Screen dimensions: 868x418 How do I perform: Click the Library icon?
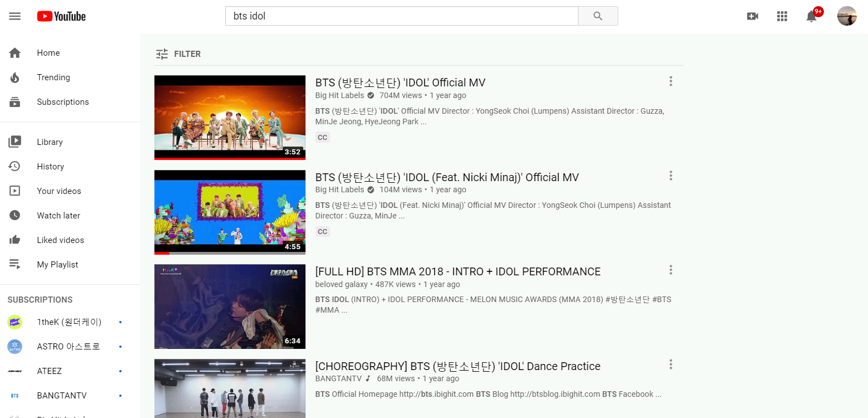tap(15, 142)
